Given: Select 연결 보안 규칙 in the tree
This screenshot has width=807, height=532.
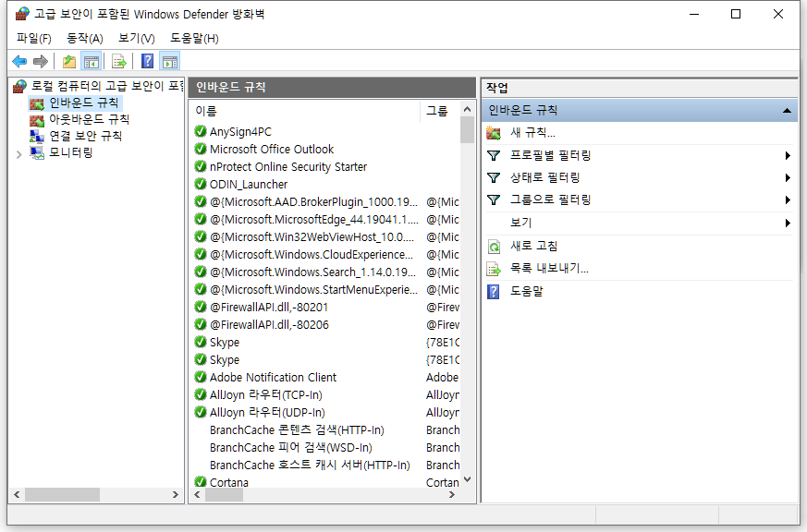Looking at the screenshot, I should tap(85, 136).
